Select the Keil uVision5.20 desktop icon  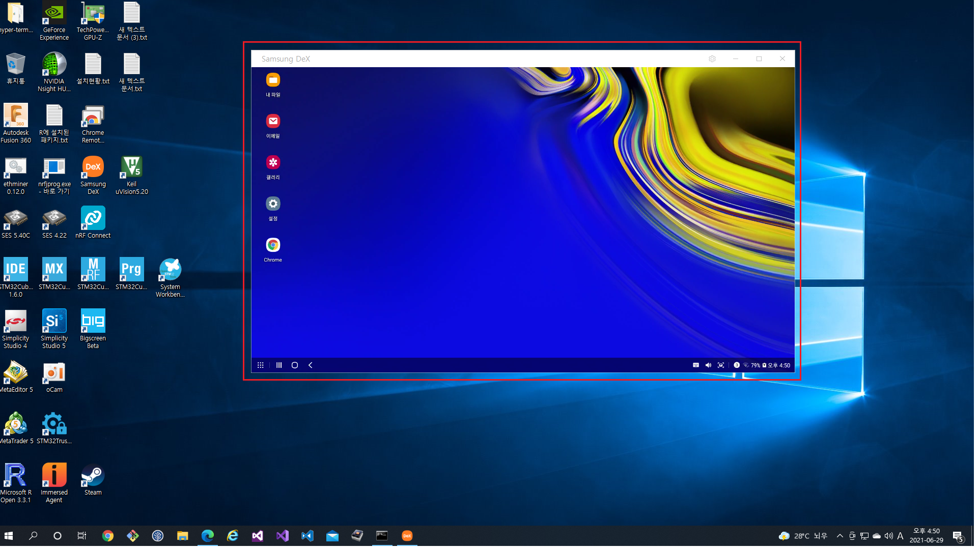click(132, 176)
